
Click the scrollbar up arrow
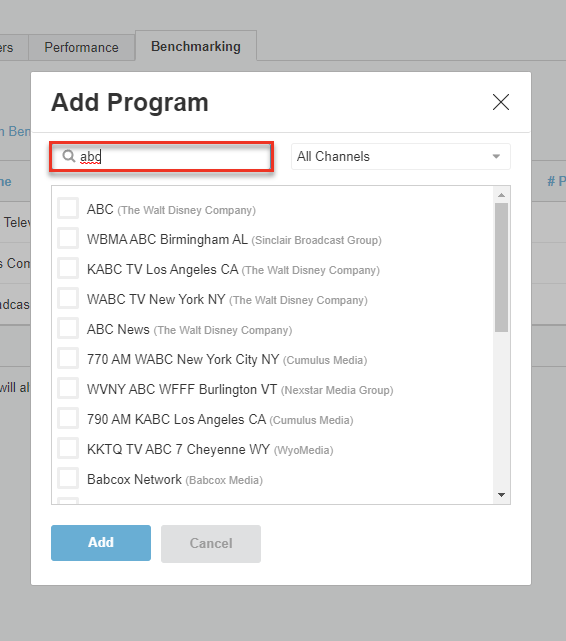click(x=501, y=195)
